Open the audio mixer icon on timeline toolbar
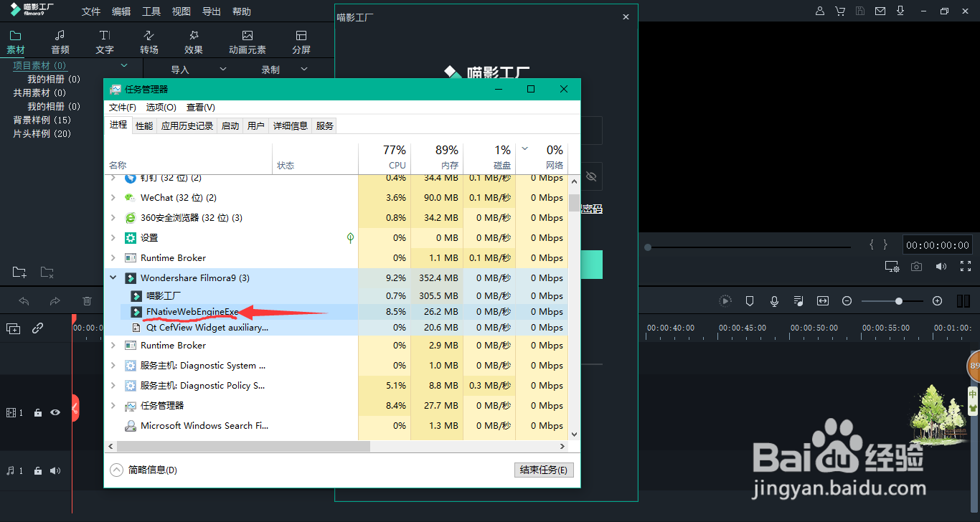The height and width of the screenshot is (522, 980). [798, 300]
